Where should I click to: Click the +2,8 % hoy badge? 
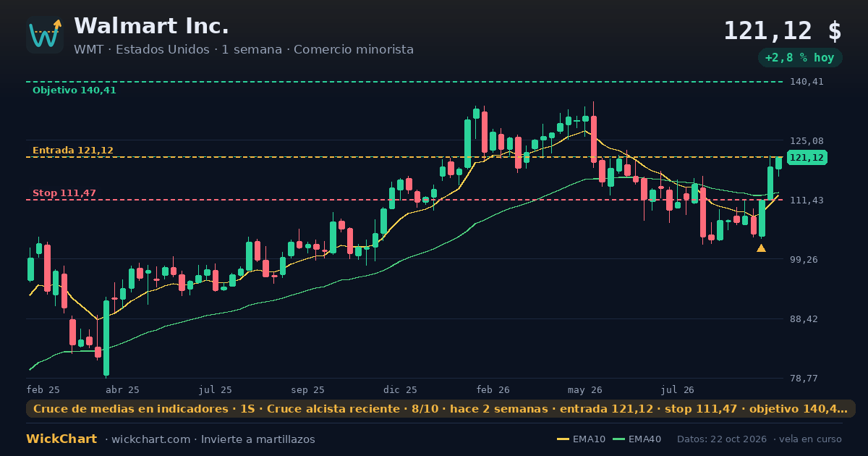(800, 58)
